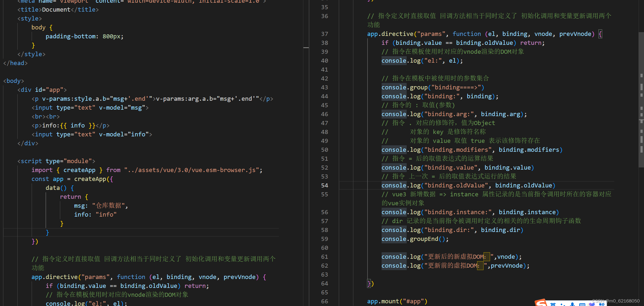This screenshot has height=306, width=644.
Task: Click line number 66 in the gutter
Action: 324,301
